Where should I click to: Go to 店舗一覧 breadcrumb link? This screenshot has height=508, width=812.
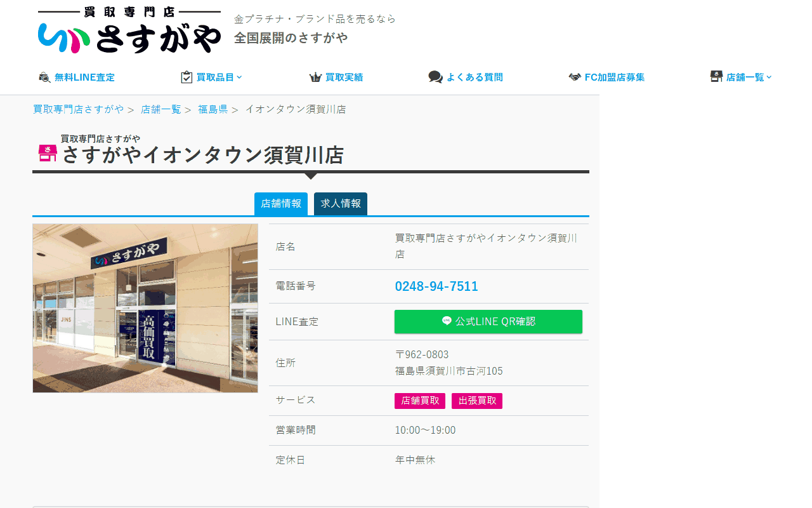pos(161,109)
